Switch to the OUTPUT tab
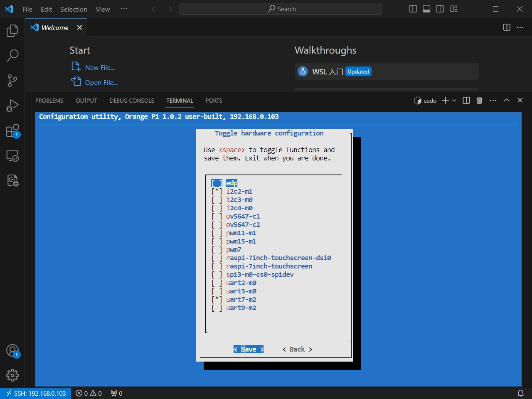 click(x=86, y=101)
